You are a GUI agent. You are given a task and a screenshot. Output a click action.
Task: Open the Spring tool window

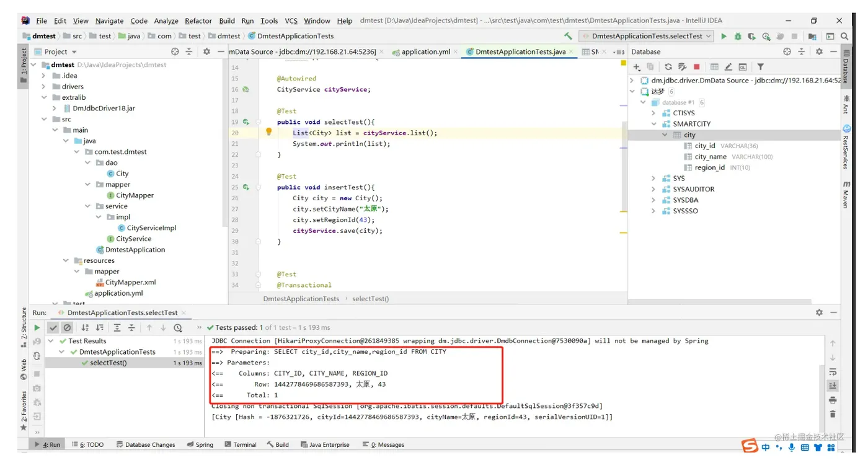pyautogui.click(x=200, y=444)
